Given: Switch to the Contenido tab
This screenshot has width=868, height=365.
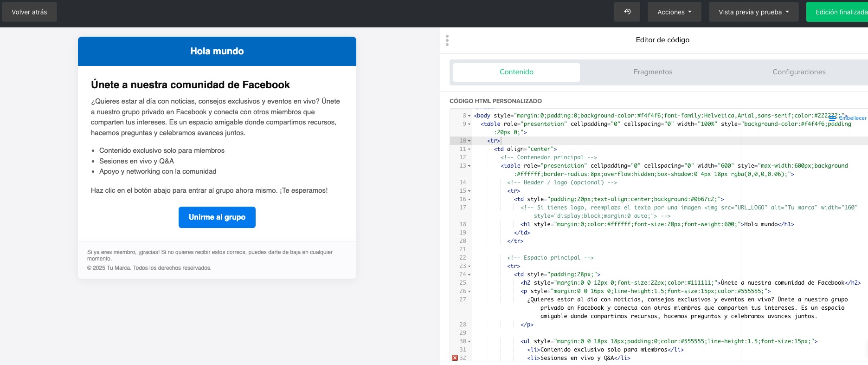Looking at the screenshot, I should pyautogui.click(x=516, y=72).
